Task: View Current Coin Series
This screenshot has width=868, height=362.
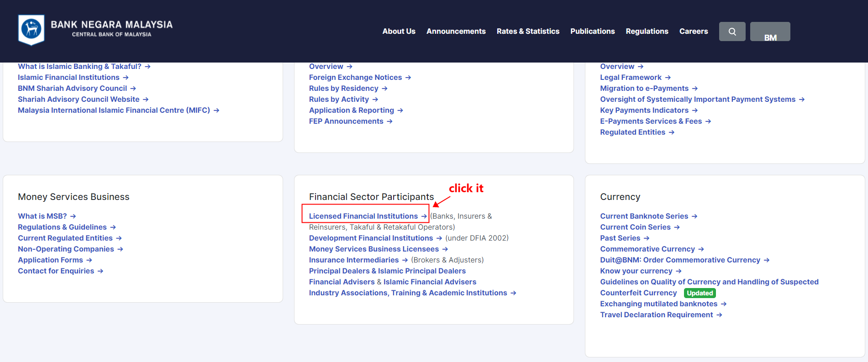Action: click(640, 227)
